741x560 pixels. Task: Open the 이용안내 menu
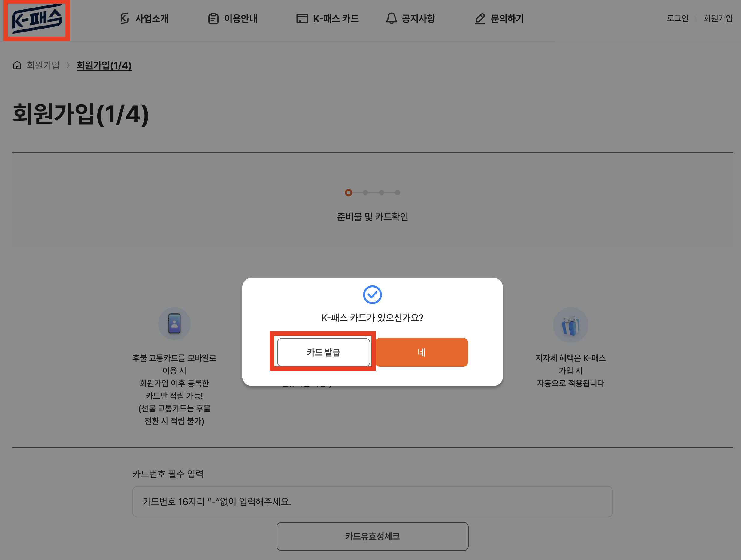(240, 18)
